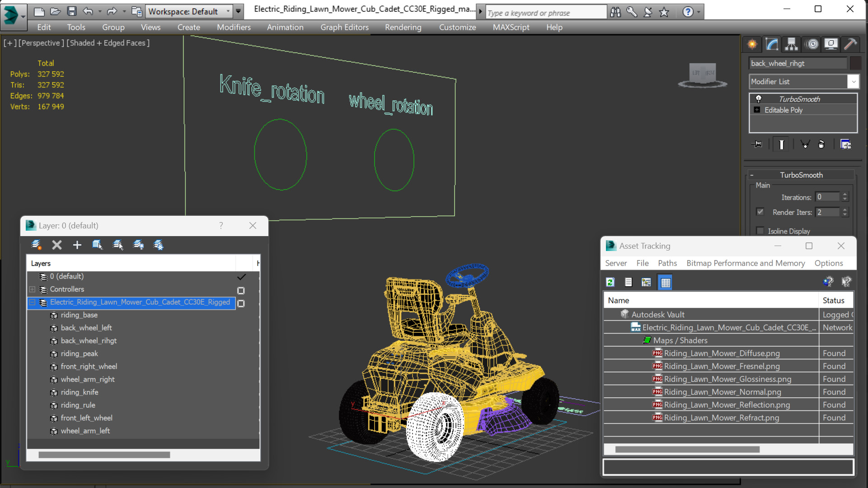Delete the highlighted layer with the X icon
The image size is (868, 488).
[56, 245]
